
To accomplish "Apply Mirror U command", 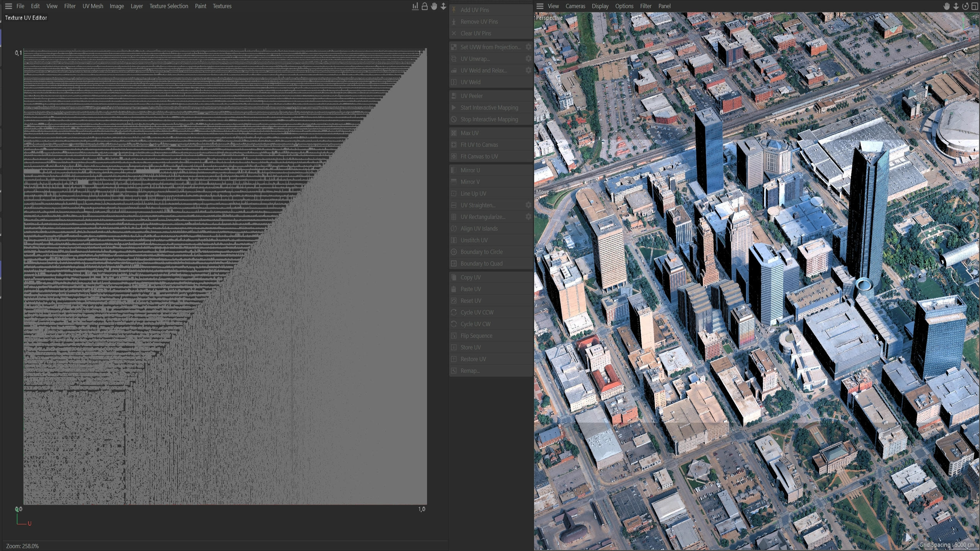I will pos(490,170).
